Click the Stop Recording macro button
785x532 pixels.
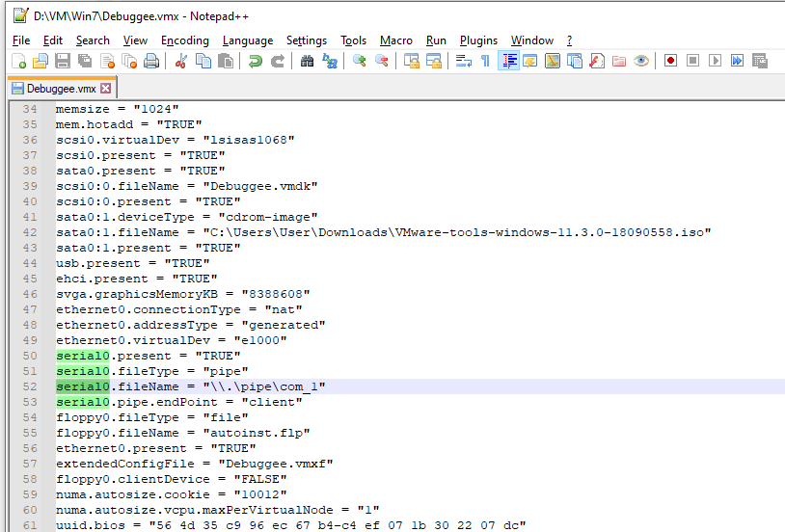pyautogui.click(x=692, y=61)
